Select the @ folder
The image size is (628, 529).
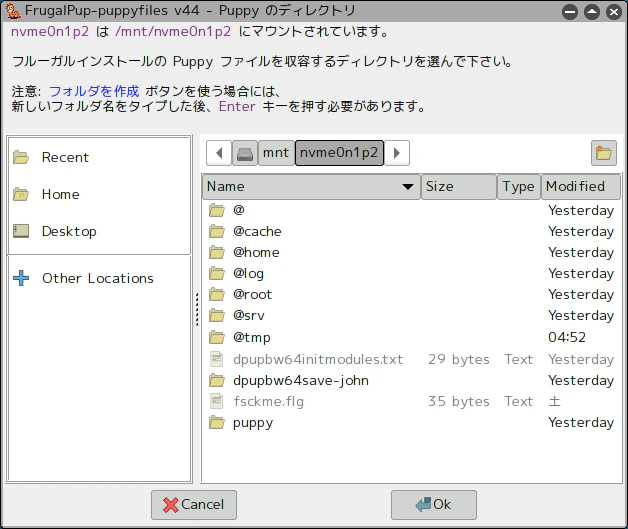(411, 210)
